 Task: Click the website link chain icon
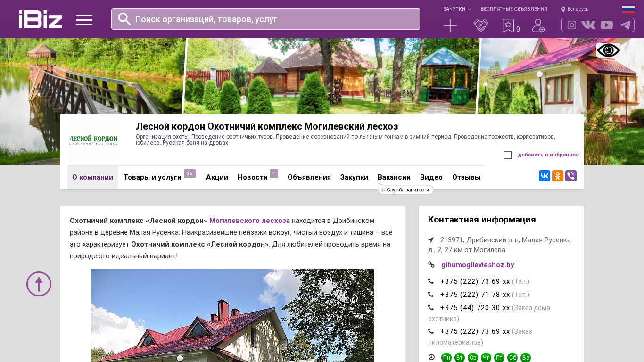[x=431, y=265]
